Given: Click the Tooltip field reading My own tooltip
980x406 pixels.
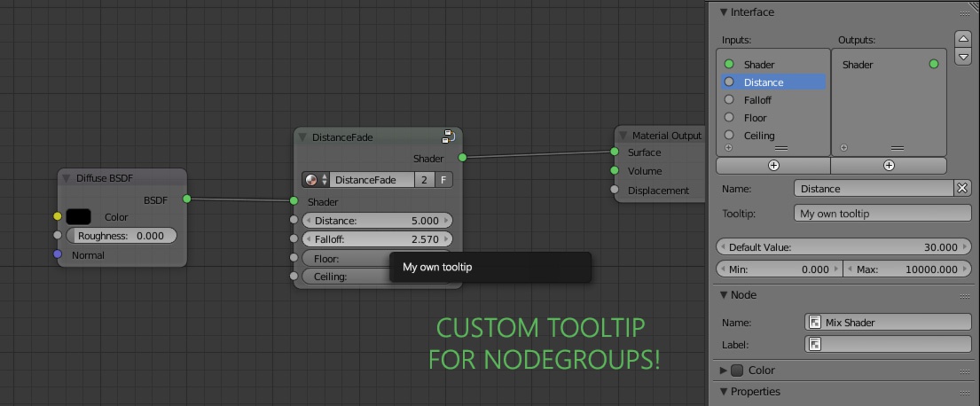Looking at the screenshot, I should tap(882, 214).
